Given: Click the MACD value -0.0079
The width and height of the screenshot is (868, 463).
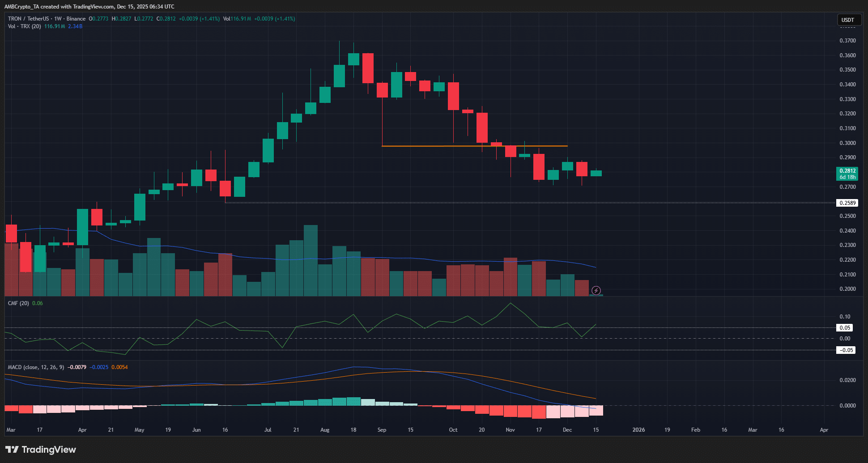Looking at the screenshot, I should (77, 367).
